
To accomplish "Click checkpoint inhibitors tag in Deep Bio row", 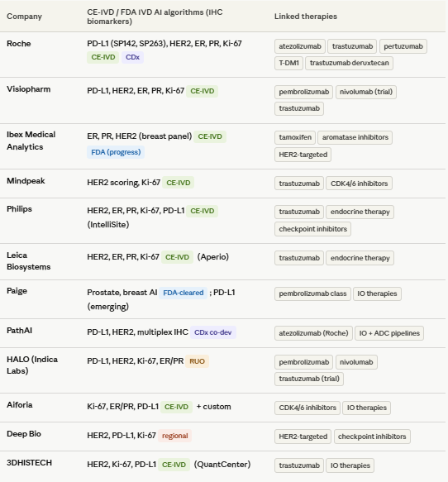I will tap(372, 437).
